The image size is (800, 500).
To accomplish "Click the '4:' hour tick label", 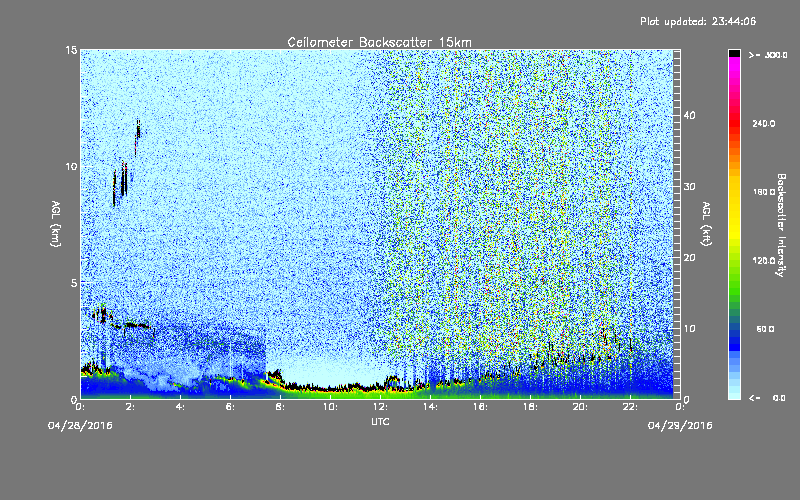I will coord(181,407).
